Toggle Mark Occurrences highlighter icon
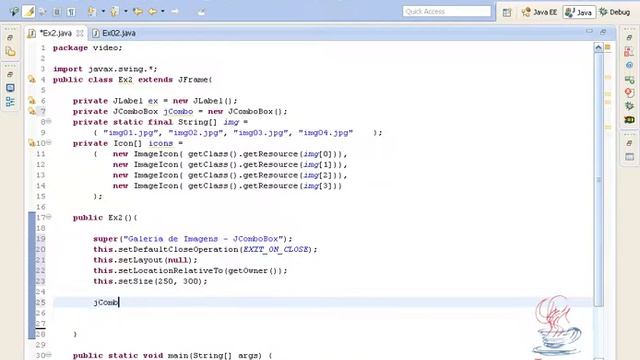 click(x=29, y=12)
